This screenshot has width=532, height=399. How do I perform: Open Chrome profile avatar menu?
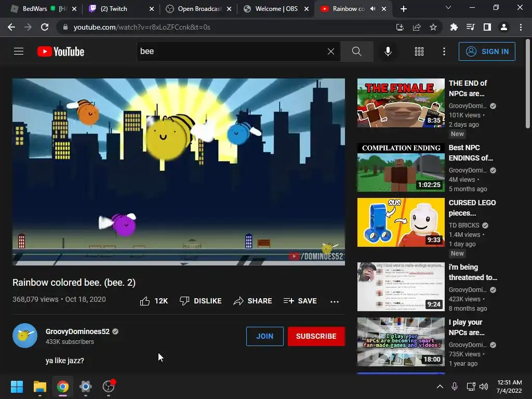coord(504,27)
